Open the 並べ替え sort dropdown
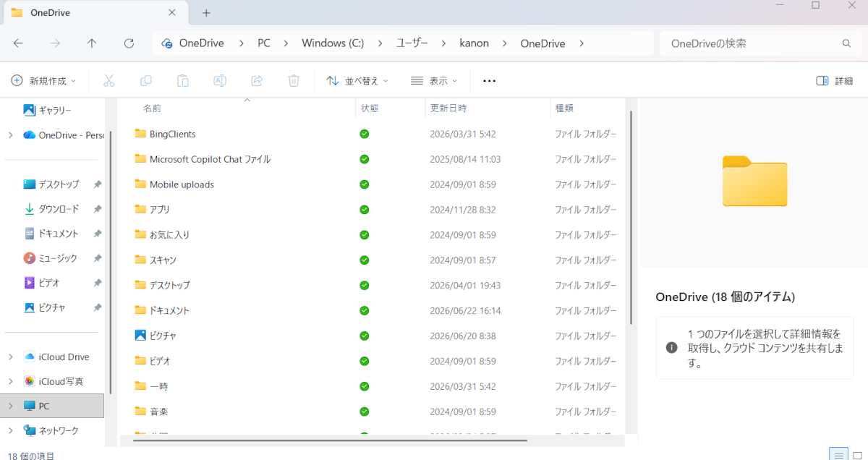This screenshot has height=460, width=868. (x=357, y=81)
